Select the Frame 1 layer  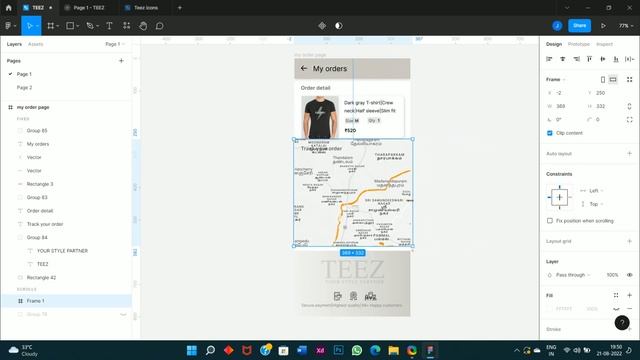click(66, 301)
